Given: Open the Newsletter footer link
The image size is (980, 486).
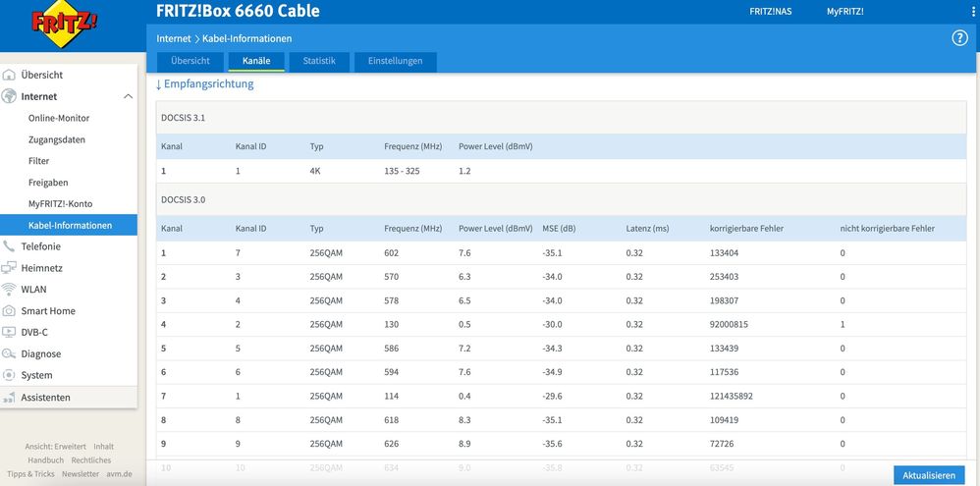Looking at the screenshot, I should 80,474.
